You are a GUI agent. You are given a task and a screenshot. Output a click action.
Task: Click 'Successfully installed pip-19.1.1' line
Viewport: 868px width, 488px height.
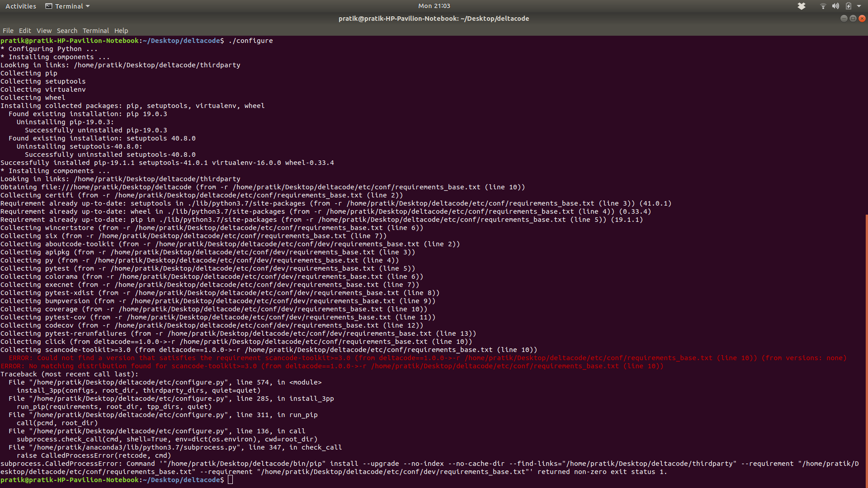pos(167,163)
